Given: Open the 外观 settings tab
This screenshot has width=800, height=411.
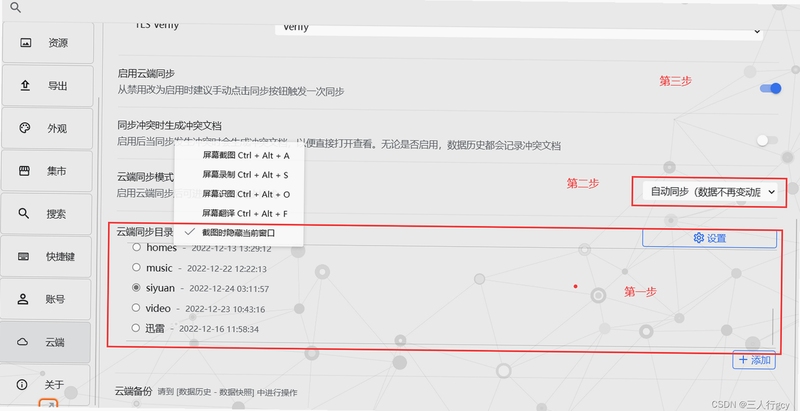Looking at the screenshot, I should coord(47,129).
